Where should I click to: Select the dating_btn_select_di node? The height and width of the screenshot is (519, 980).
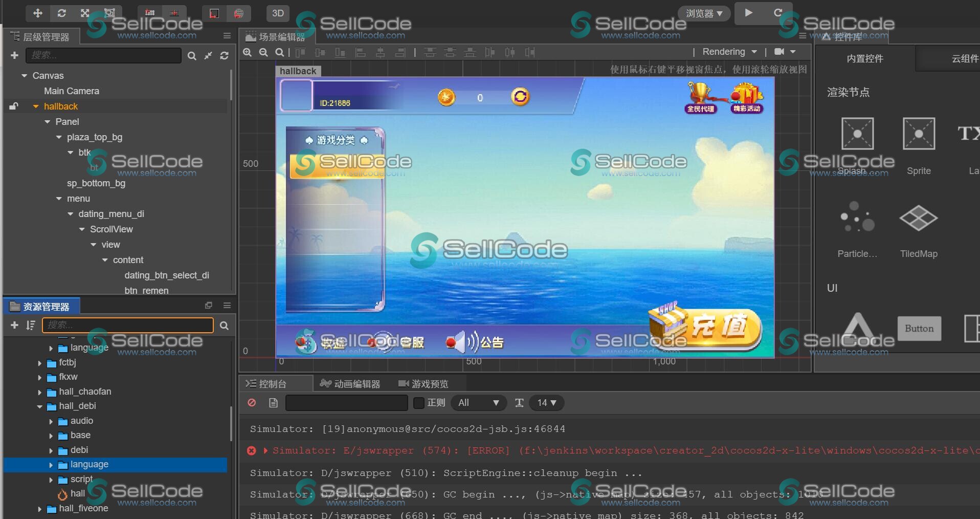point(167,275)
